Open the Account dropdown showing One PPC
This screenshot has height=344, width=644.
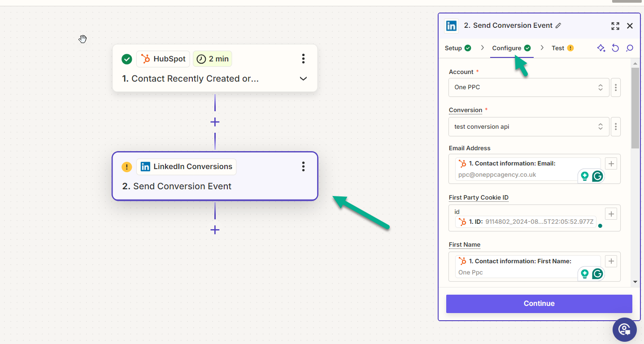pos(529,87)
